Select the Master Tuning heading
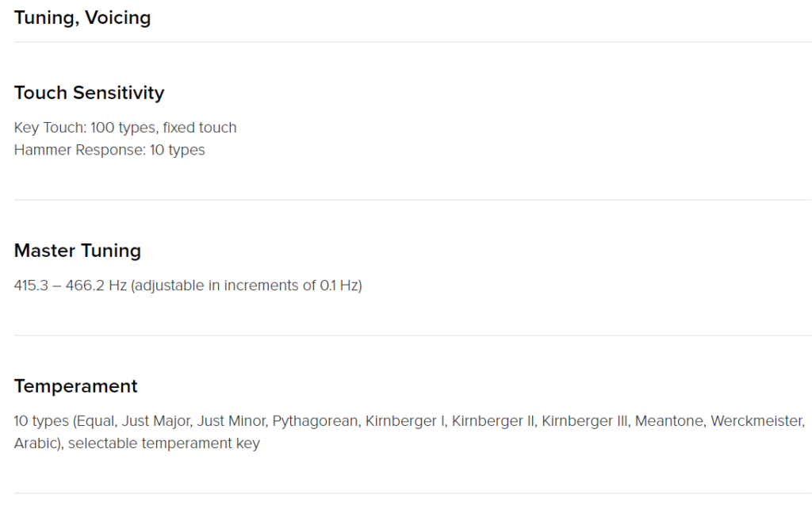 (78, 251)
